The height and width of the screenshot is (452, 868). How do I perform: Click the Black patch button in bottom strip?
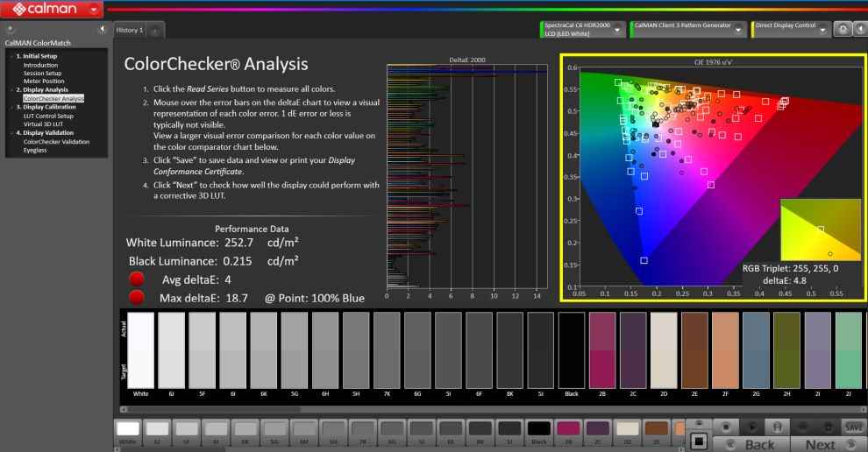[x=538, y=432]
